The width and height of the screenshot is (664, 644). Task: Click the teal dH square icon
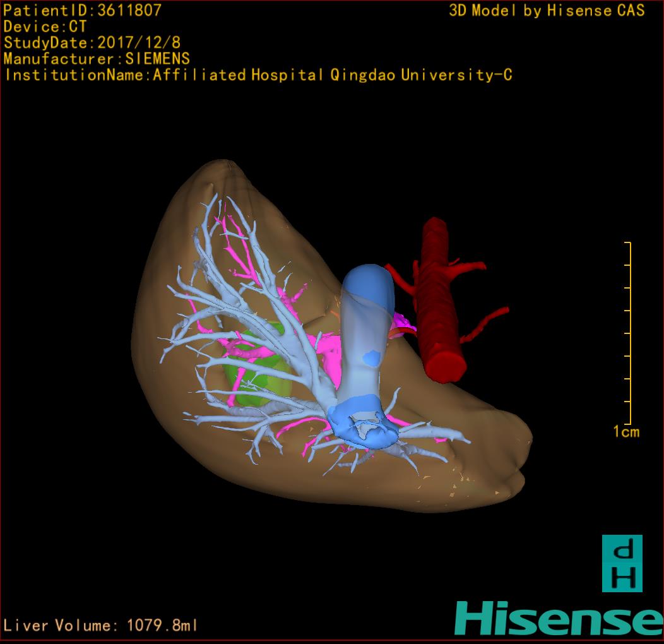click(x=622, y=563)
